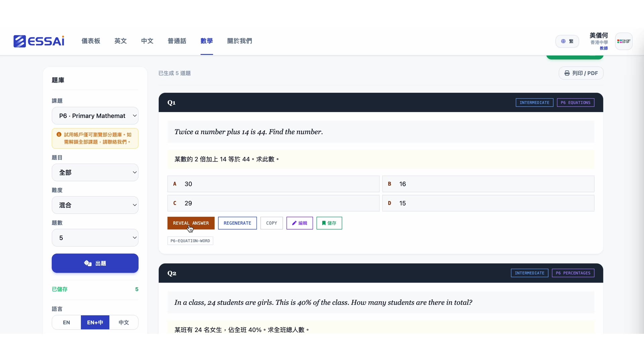Open the 題數 question count dropdown
644x362 pixels.
(x=95, y=238)
